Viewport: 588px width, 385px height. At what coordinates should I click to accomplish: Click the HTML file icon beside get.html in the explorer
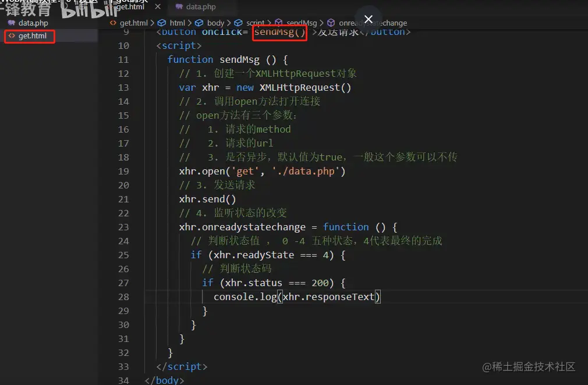12,35
